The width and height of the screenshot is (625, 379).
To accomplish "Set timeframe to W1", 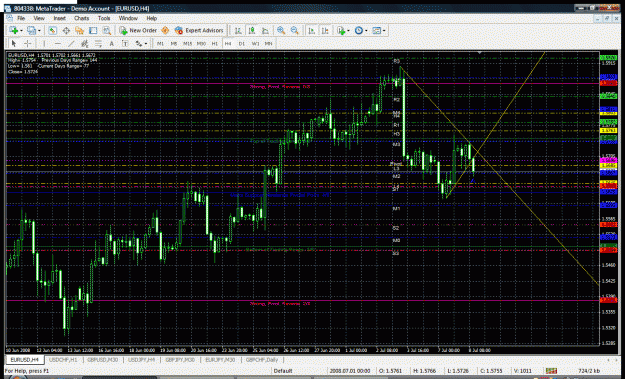I will (255, 43).
